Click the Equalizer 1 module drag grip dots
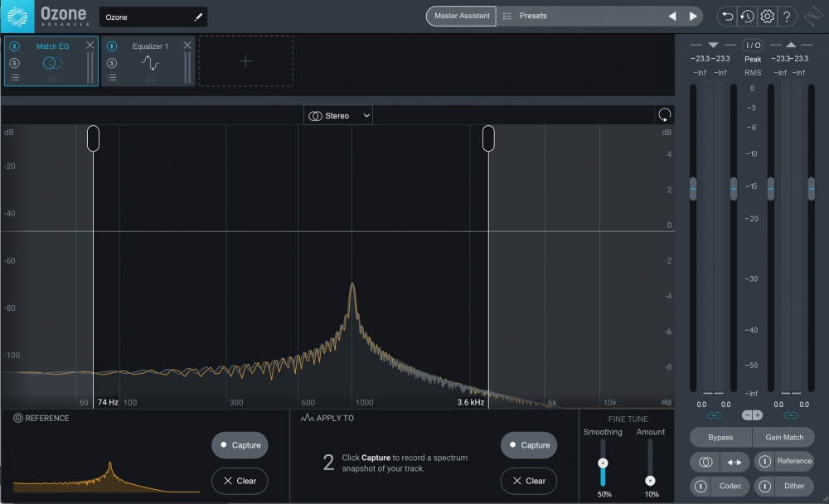 pyautogui.click(x=150, y=80)
